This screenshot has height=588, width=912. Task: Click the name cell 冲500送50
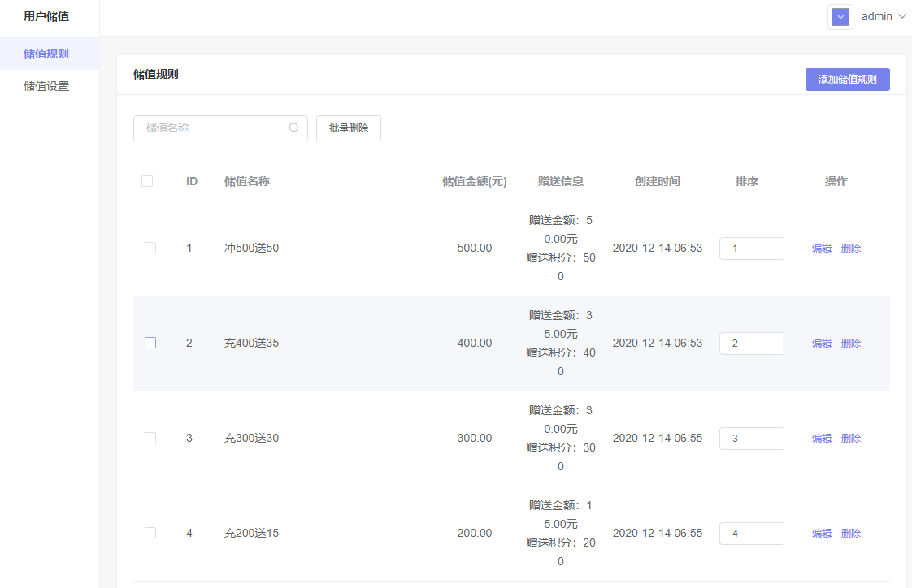[x=251, y=248]
